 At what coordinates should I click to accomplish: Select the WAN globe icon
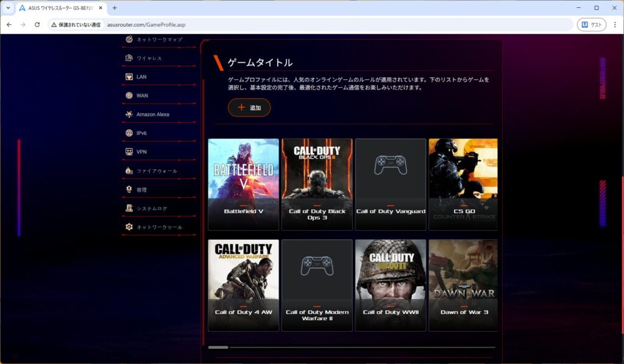129,96
